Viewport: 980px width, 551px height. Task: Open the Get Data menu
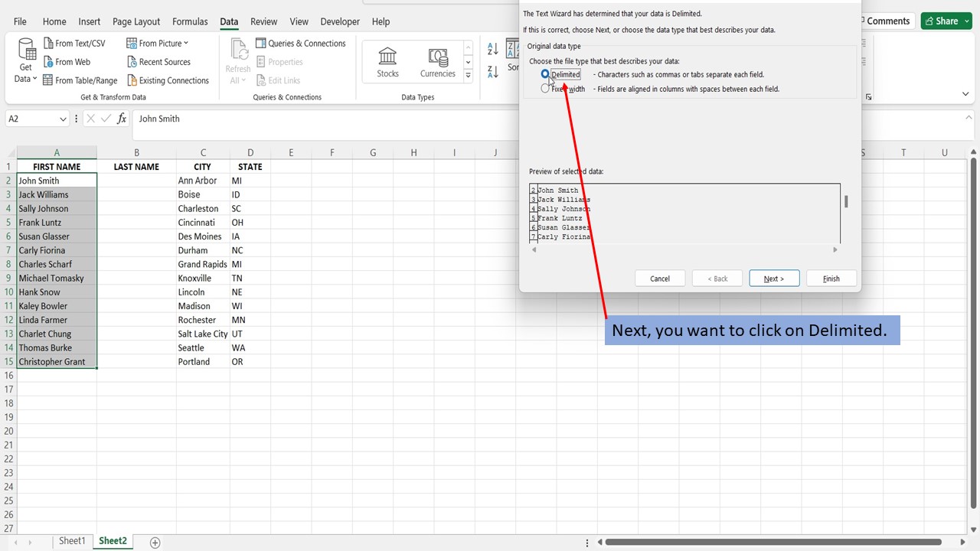pyautogui.click(x=26, y=61)
